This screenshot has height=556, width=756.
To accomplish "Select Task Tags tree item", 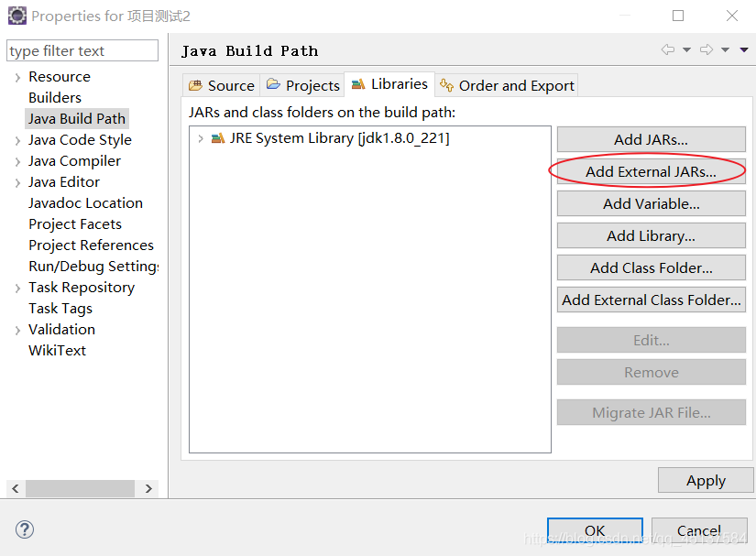I will (60, 309).
